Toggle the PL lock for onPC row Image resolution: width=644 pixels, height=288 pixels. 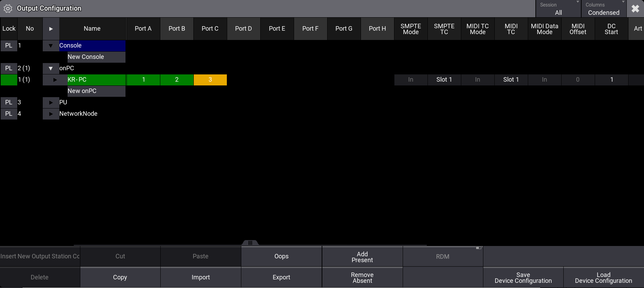(9, 68)
